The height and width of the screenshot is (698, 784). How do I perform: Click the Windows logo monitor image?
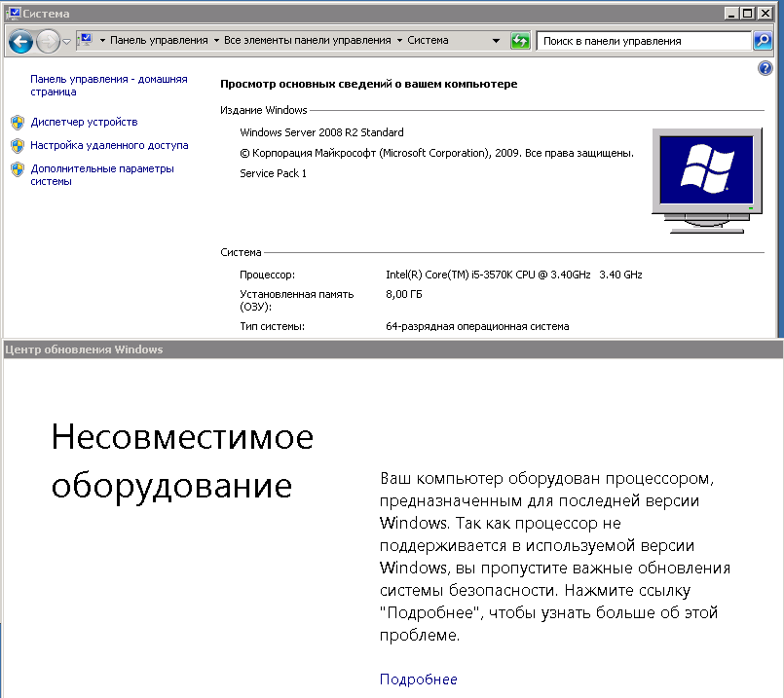(707, 180)
